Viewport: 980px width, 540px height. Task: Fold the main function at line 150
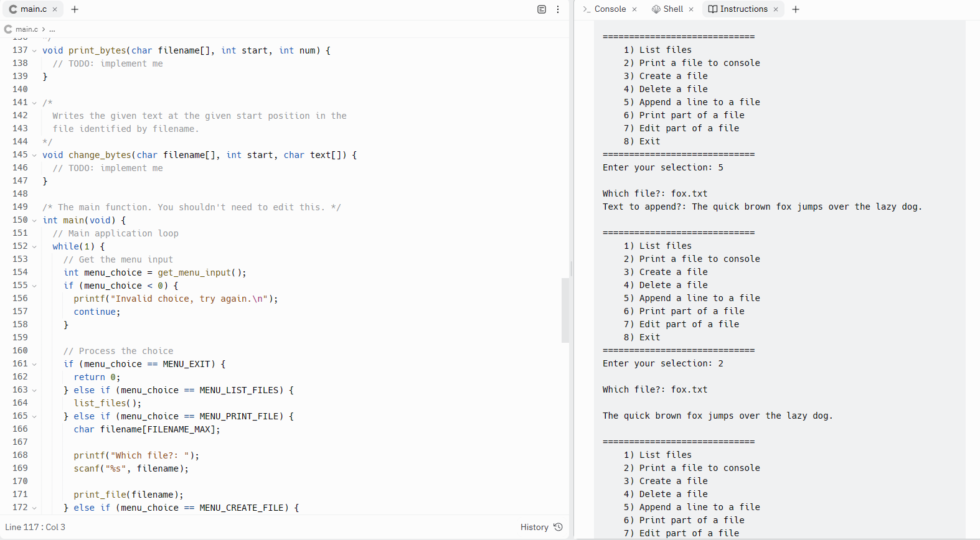tap(34, 220)
